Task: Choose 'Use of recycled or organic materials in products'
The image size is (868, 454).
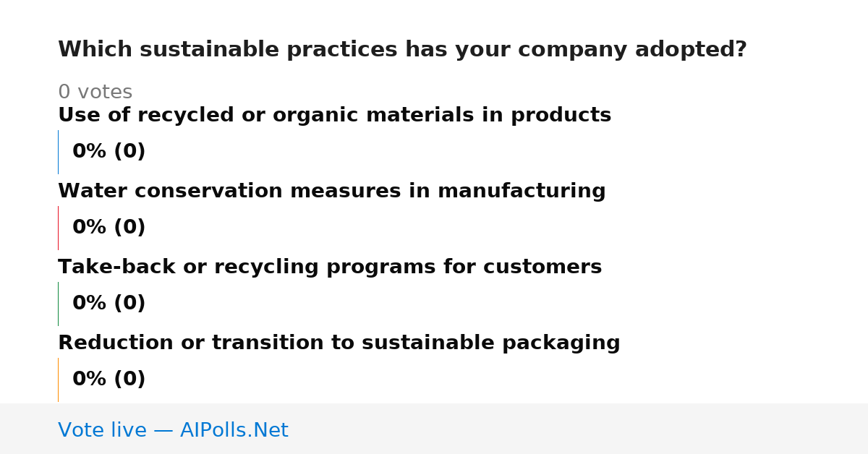Action: click(334, 116)
